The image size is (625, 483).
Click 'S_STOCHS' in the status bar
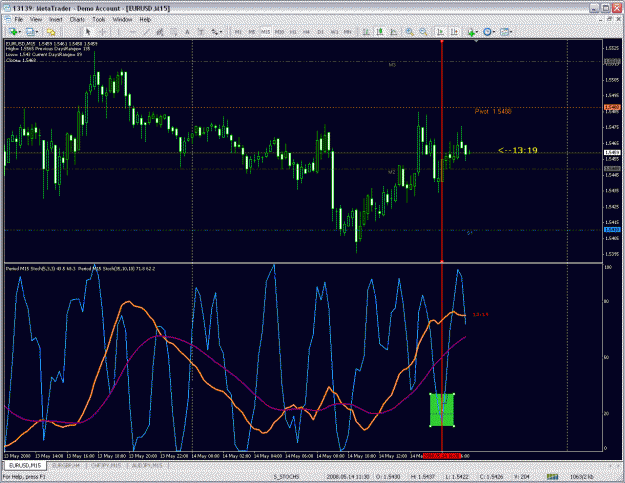tap(286, 477)
